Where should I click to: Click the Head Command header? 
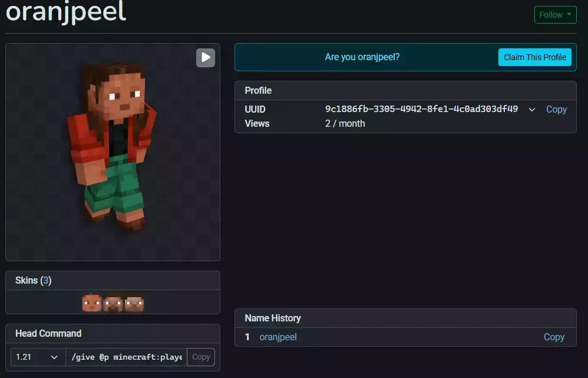point(113,333)
